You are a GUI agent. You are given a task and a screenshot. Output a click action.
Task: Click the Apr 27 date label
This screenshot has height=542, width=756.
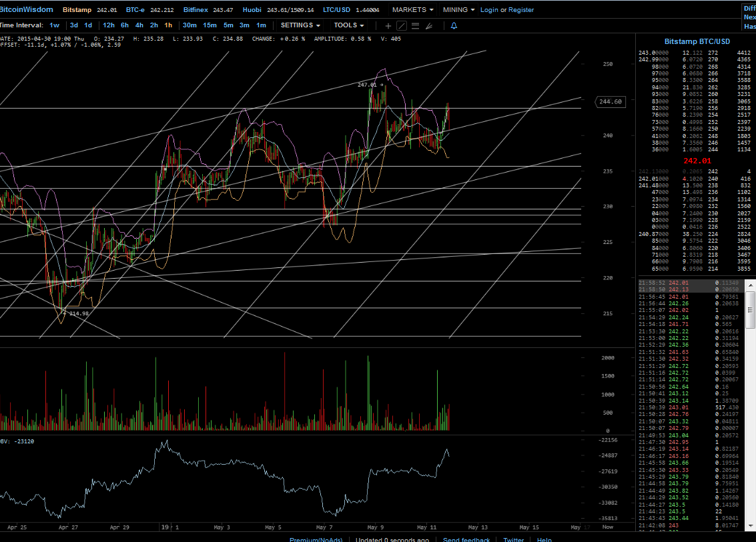tap(68, 527)
